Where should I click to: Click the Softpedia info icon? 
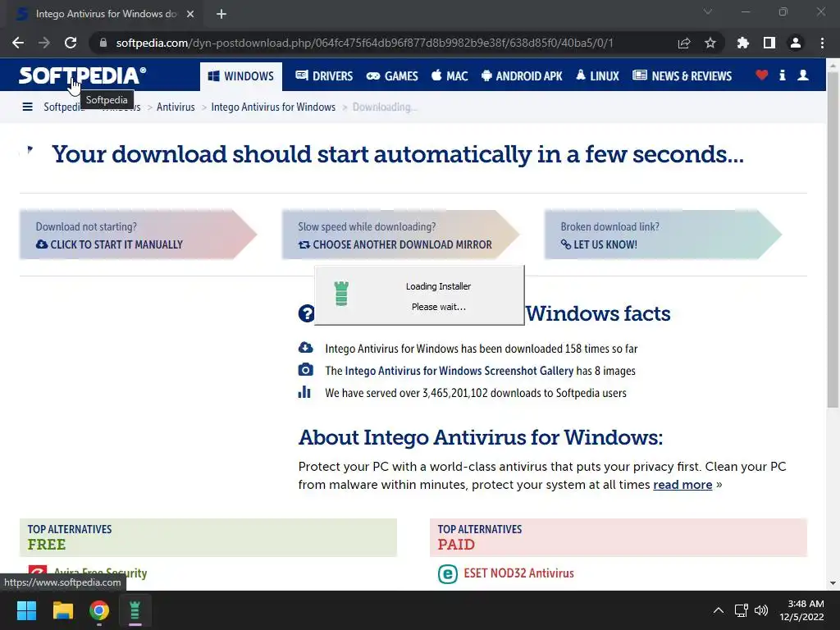782,75
